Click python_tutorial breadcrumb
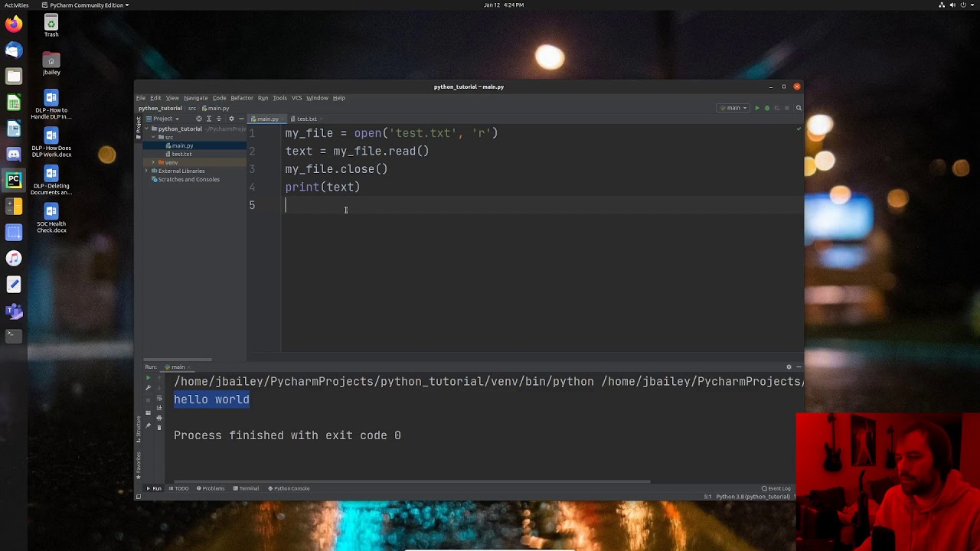The image size is (980, 551). [x=160, y=108]
